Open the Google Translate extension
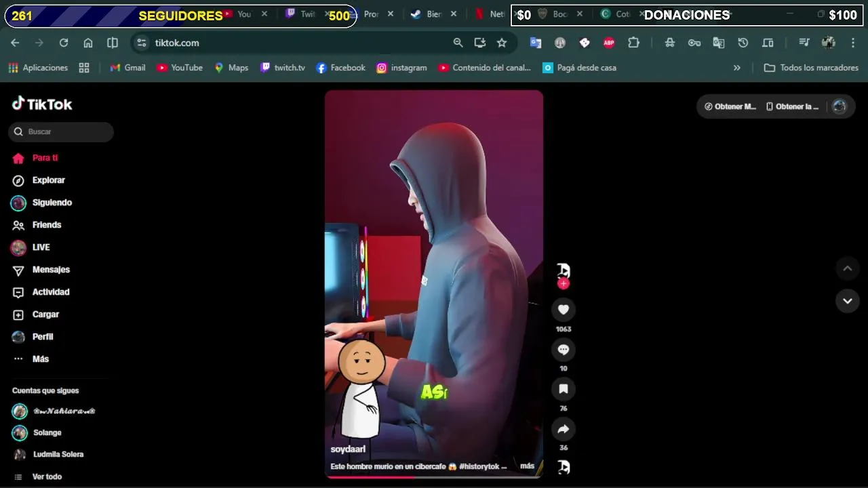The image size is (868, 488). click(536, 43)
